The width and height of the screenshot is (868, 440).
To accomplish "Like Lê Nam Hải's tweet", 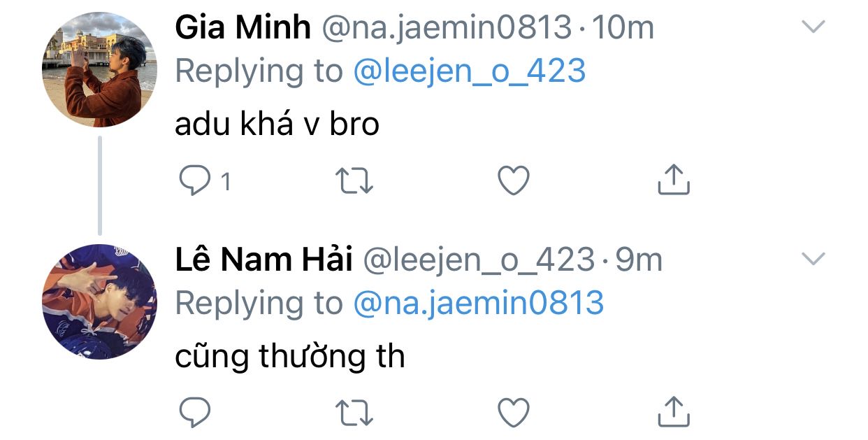I will pos(513,412).
